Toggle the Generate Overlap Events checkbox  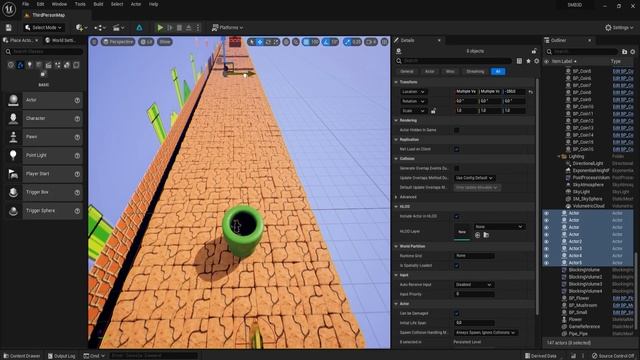pos(457,168)
